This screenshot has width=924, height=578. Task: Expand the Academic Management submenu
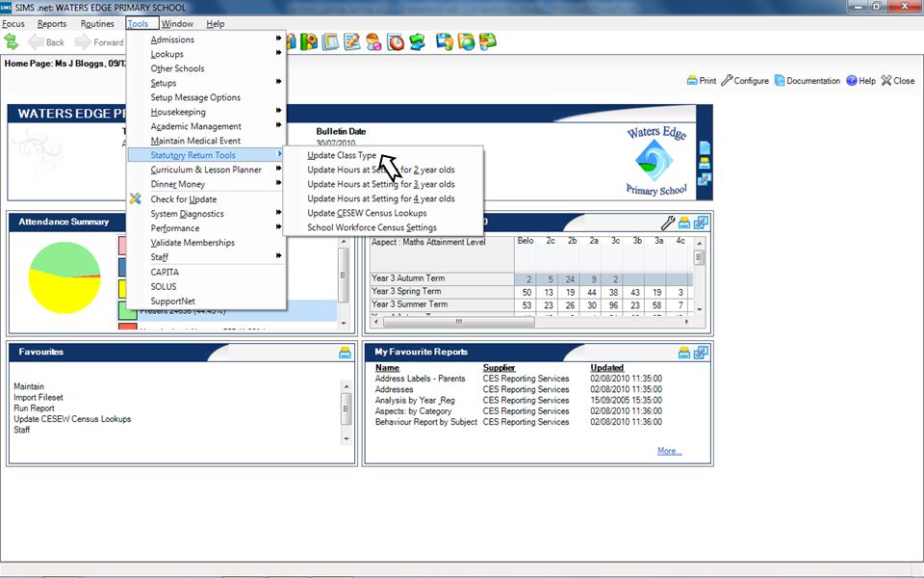pyautogui.click(x=207, y=126)
